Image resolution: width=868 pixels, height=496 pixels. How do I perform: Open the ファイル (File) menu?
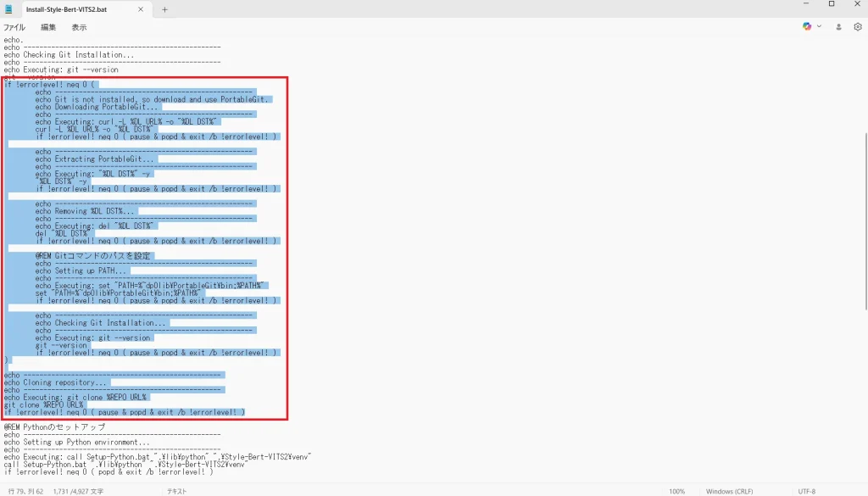(14, 27)
